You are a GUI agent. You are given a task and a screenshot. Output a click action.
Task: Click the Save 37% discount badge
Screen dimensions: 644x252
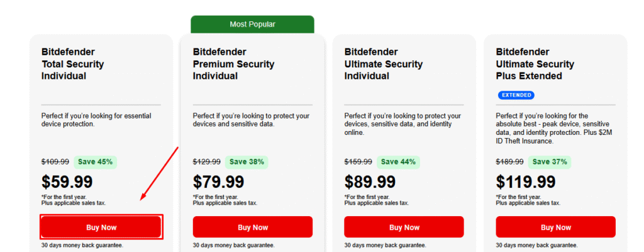coord(550,162)
